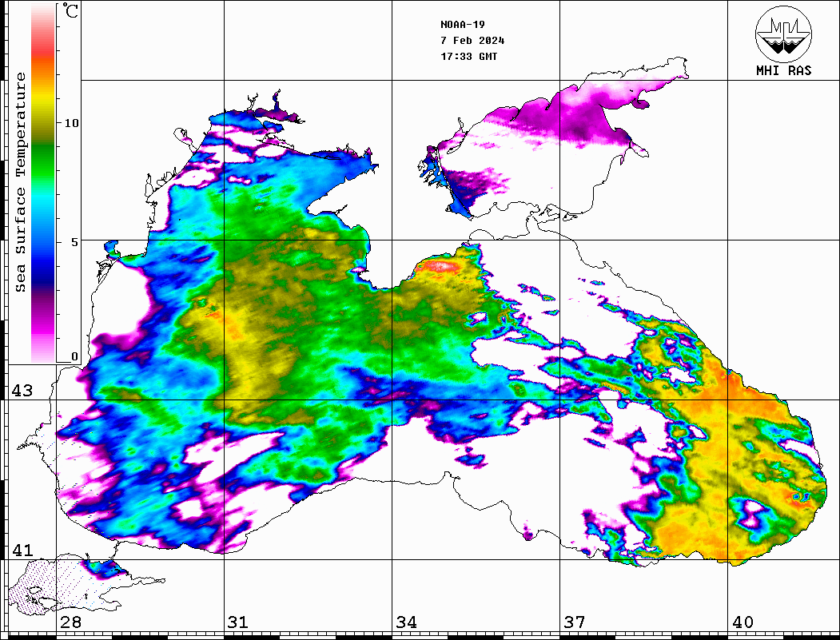This screenshot has height=640, width=840.
Task: Click the NOAA-19 satellite label
Action: tap(462, 25)
